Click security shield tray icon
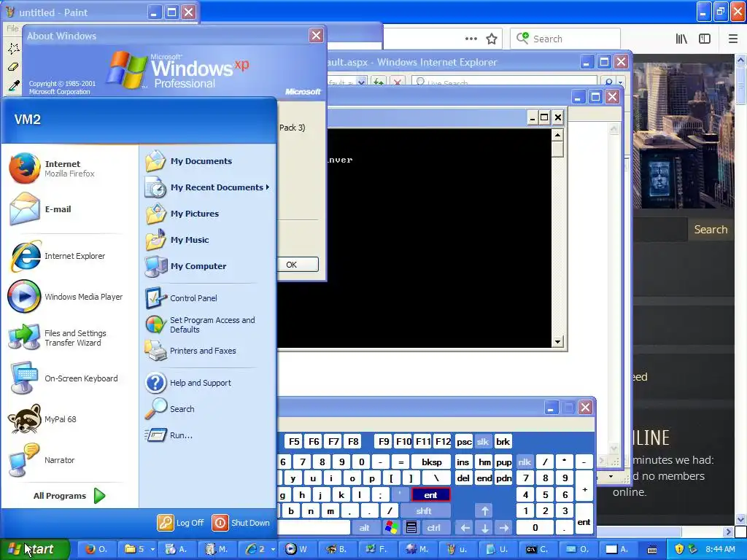Screen dimensions: 747x560 coord(679,550)
